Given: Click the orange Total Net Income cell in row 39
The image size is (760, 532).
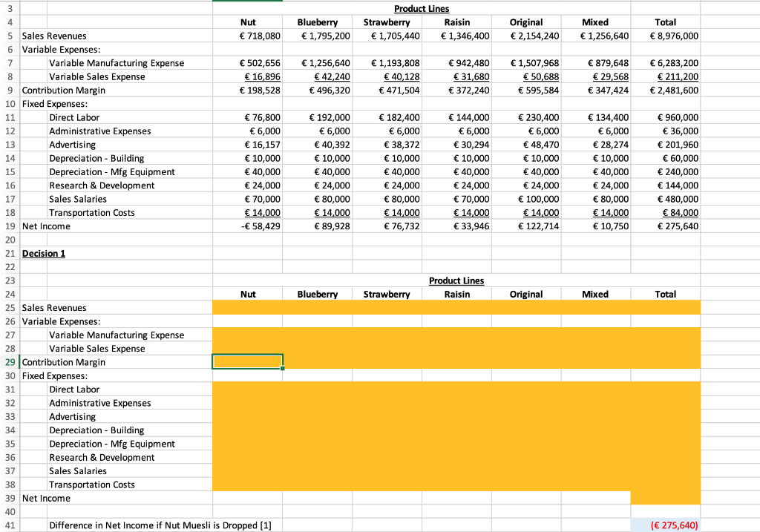Looking at the screenshot, I should [x=666, y=498].
